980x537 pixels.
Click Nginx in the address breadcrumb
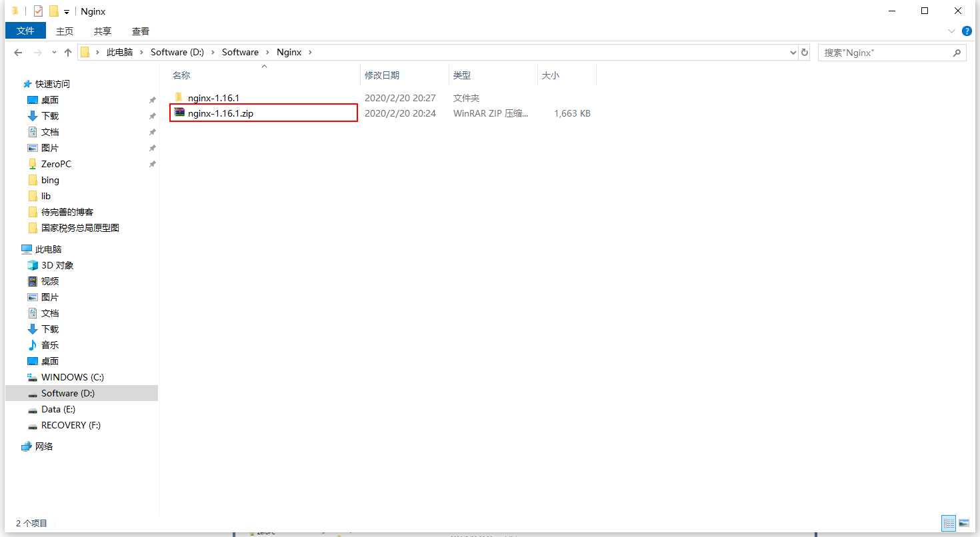289,52
